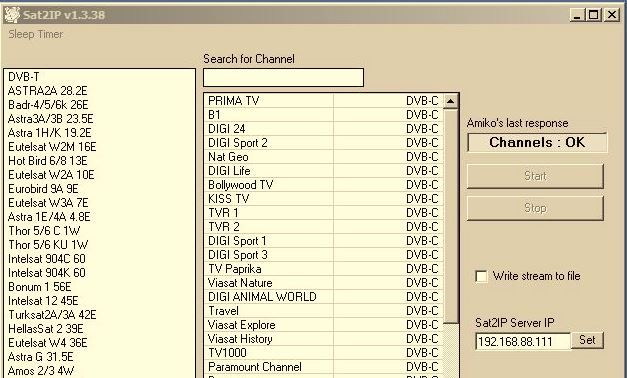The height and width of the screenshot is (378, 627).
Task: Select ASTRA2A 28.2E in the list
Action: (x=99, y=90)
